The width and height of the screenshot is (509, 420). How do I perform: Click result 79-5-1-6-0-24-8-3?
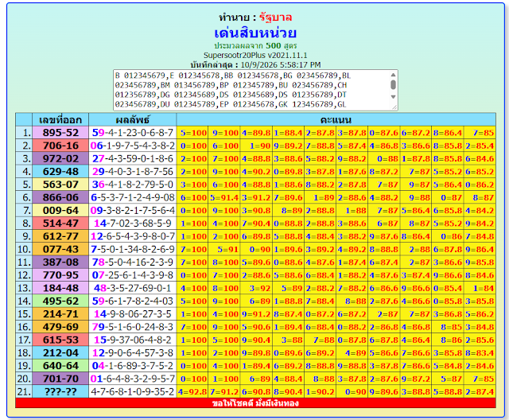coord(133,327)
